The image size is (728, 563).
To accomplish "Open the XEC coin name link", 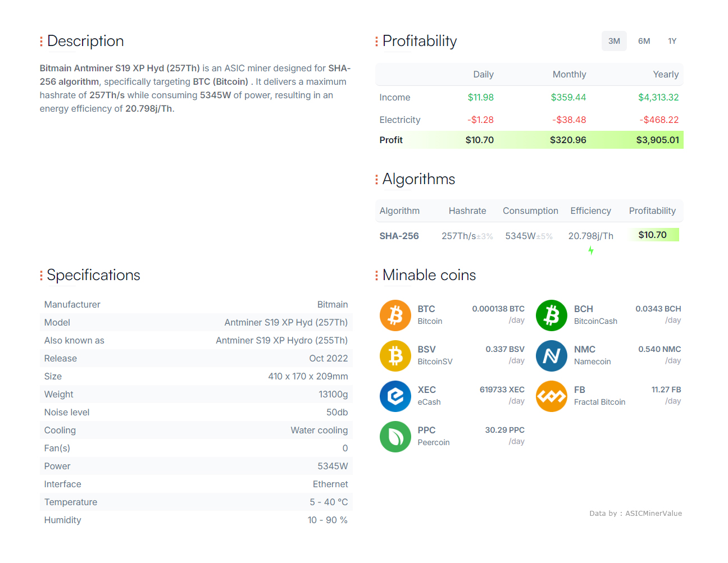I will [427, 390].
